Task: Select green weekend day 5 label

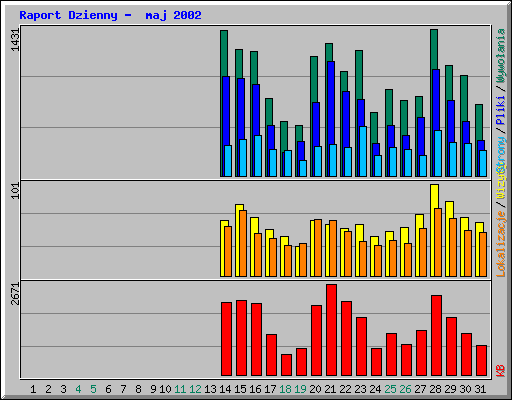Action: [x=93, y=389]
